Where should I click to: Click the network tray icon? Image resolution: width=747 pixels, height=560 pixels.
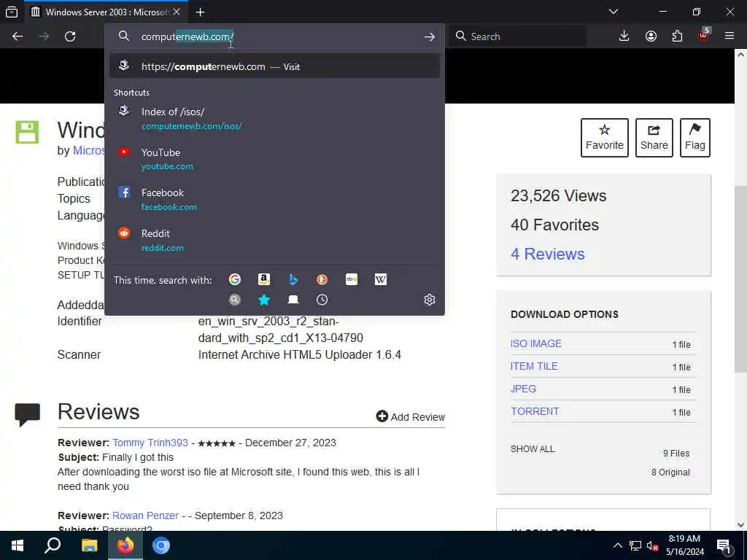tap(635, 545)
